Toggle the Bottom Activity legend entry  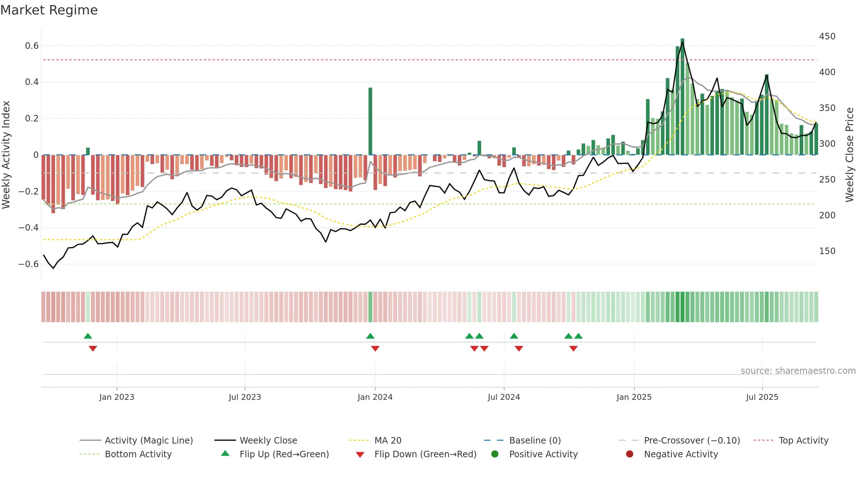click(x=125, y=454)
